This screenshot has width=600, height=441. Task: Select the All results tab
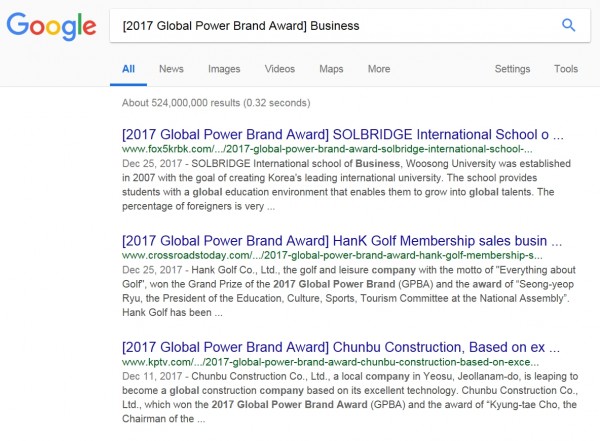(128, 69)
